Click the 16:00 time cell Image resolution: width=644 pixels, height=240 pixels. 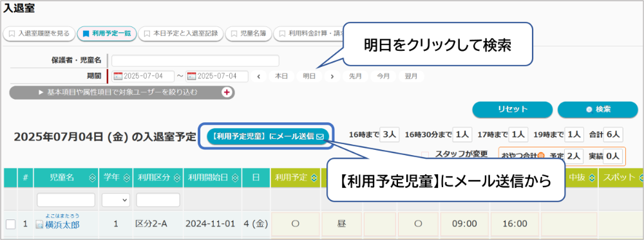515,225
